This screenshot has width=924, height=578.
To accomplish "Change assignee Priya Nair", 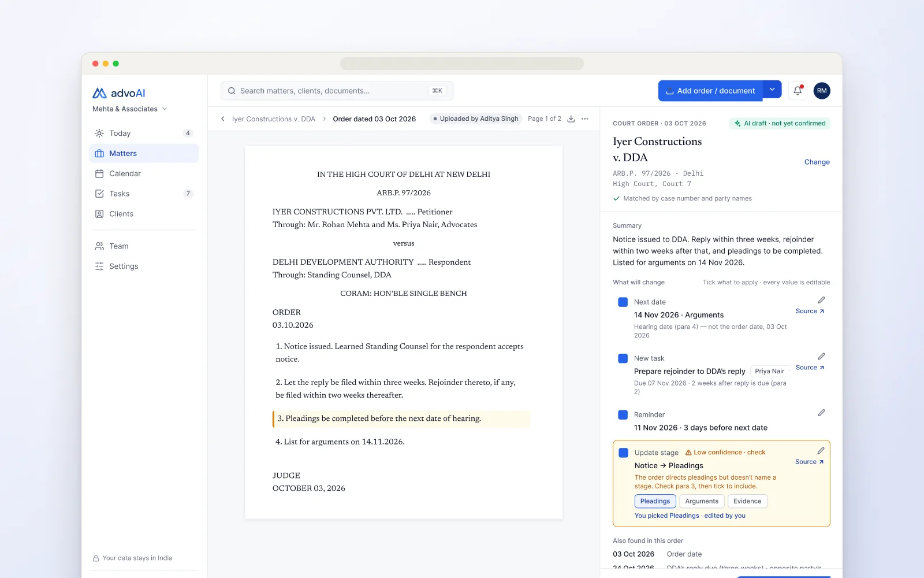I will (x=769, y=371).
